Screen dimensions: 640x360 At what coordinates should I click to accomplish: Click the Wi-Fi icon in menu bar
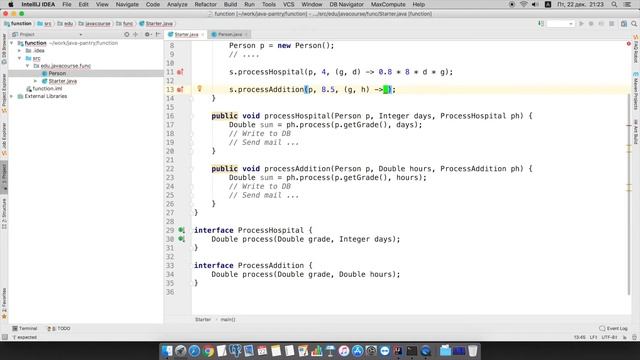point(524,4)
